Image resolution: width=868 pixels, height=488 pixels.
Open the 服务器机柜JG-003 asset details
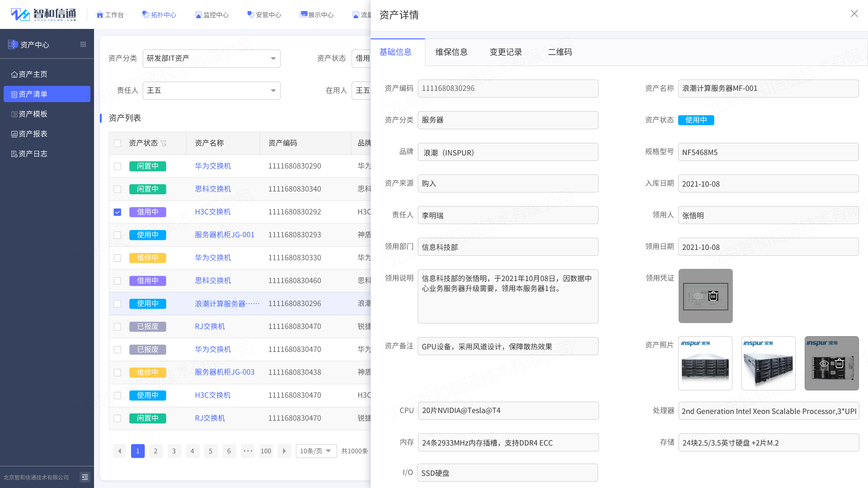tap(225, 372)
